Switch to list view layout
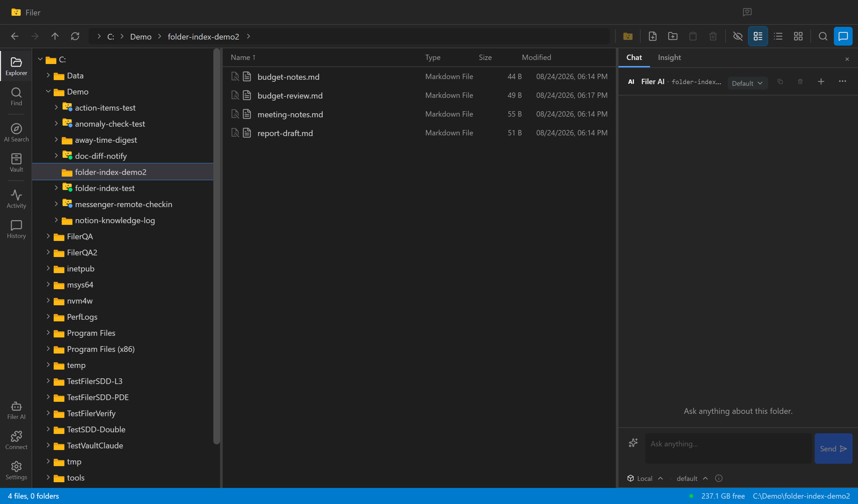 [x=778, y=37]
